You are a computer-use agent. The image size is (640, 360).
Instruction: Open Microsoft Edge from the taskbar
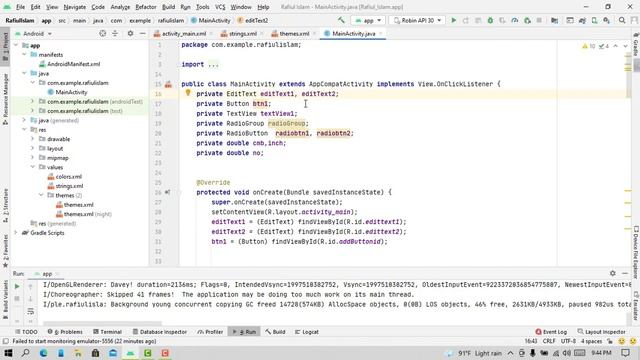tap(43, 353)
